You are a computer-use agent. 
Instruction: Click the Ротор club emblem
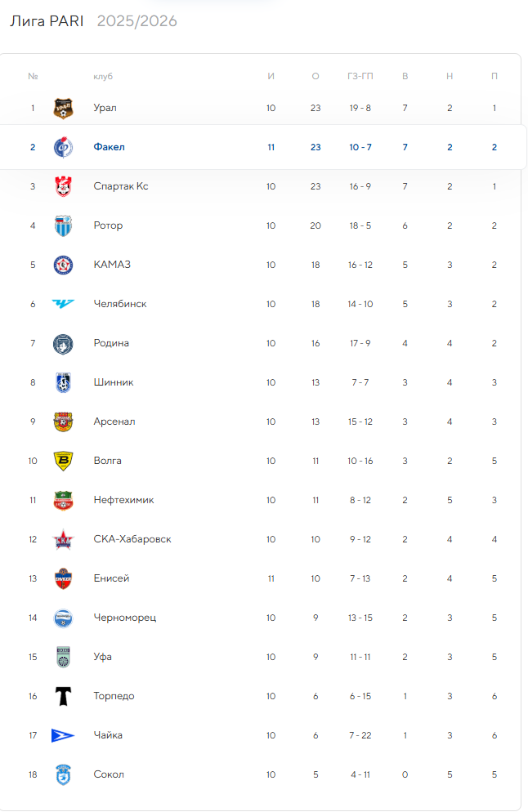(63, 225)
